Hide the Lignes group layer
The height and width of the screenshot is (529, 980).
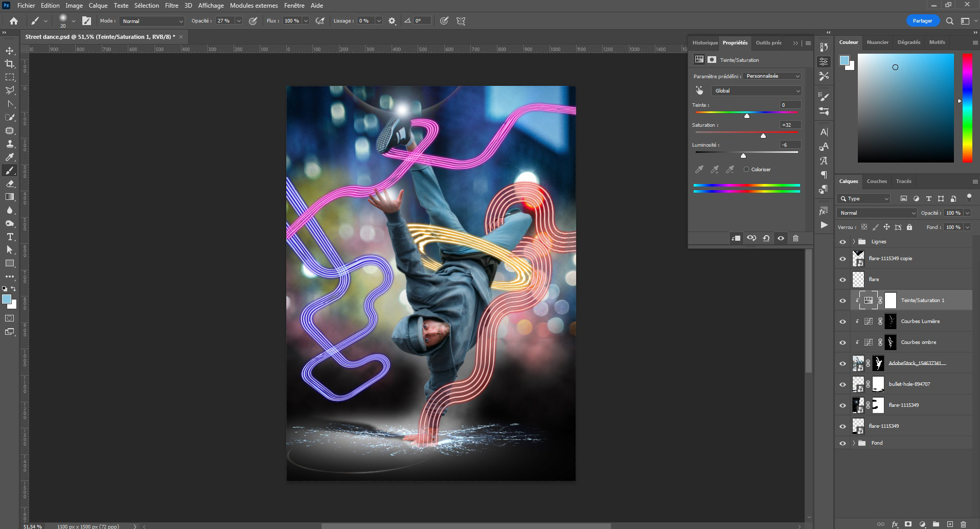pos(842,242)
